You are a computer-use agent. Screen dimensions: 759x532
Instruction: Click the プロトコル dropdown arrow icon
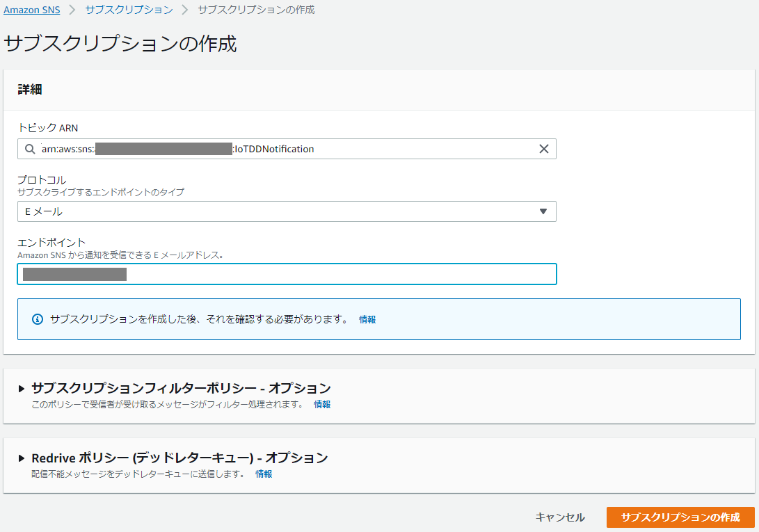543,211
